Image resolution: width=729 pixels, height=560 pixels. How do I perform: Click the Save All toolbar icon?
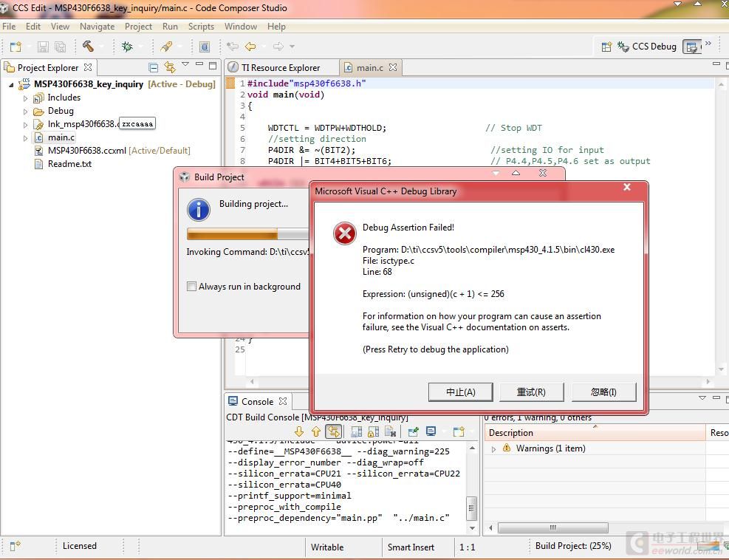point(60,47)
